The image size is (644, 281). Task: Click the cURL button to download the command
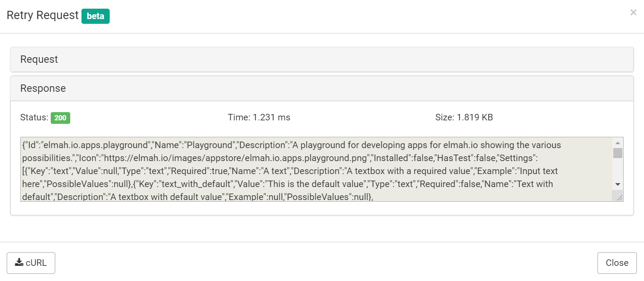31,262
